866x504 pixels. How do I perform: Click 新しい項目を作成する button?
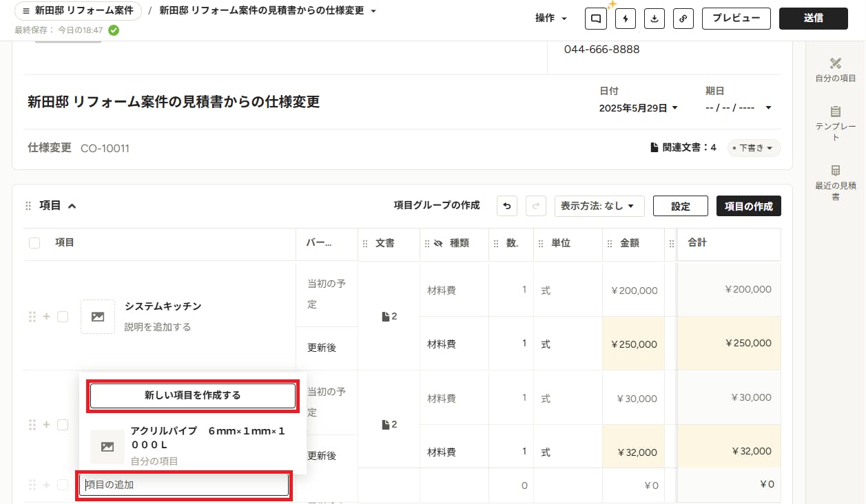tap(193, 396)
